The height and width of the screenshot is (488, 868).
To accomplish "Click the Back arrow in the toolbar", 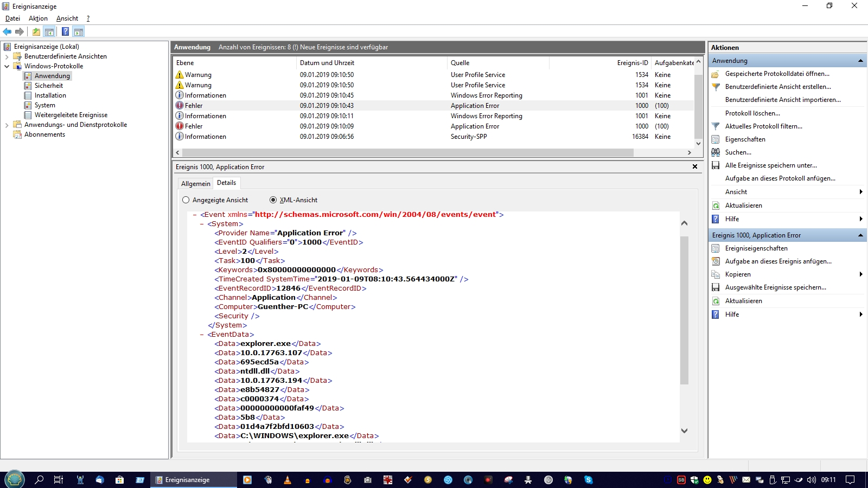I will pyautogui.click(x=7, y=31).
